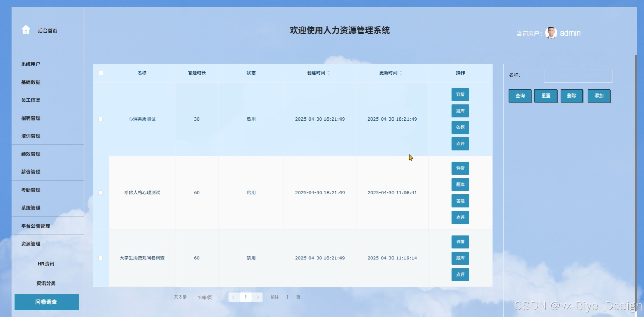This screenshot has width=644, height=317.
Task: Go to next page arrow
Action: 258,297
